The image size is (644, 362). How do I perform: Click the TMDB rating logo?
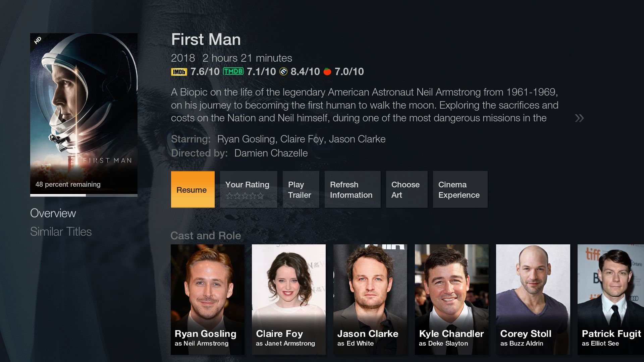pyautogui.click(x=233, y=71)
